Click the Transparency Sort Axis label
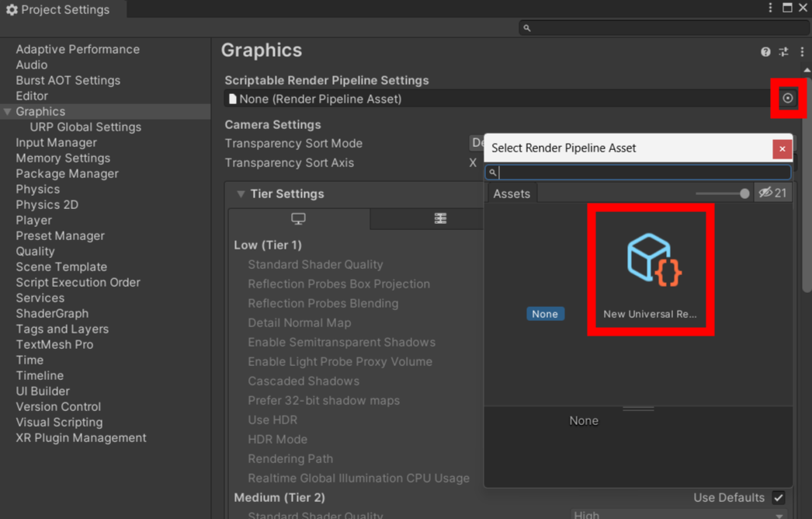812x519 pixels. click(290, 163)
